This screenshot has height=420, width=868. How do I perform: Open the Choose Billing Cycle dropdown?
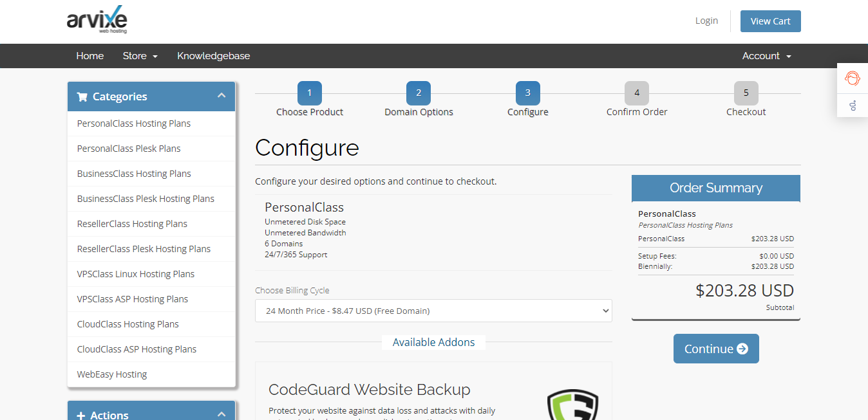coord(433,311)
